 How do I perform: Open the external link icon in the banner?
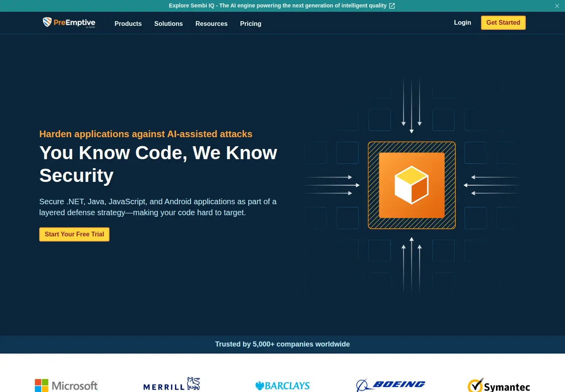[x=392, y=6]
